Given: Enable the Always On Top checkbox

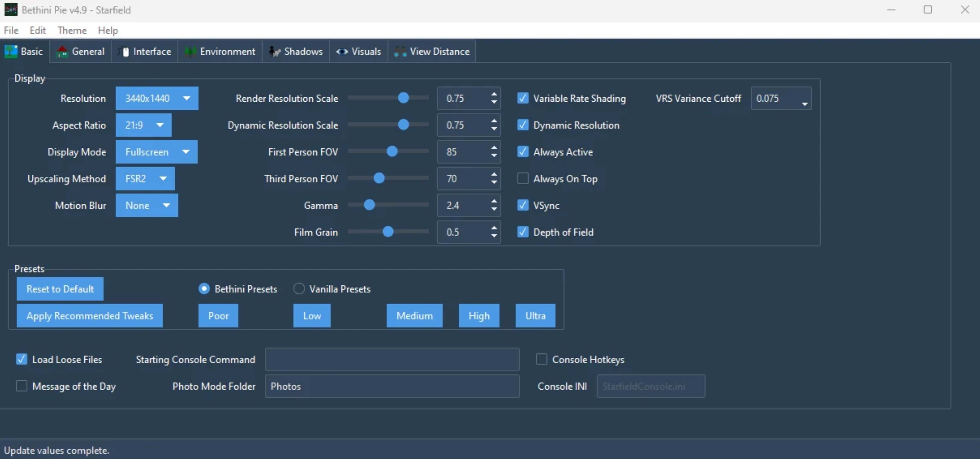Looking at the screenshot, I should coord(523,178).
